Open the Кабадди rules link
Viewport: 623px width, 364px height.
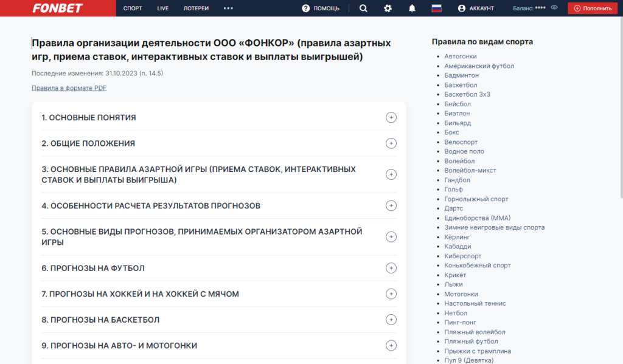(x=458, y=247)
